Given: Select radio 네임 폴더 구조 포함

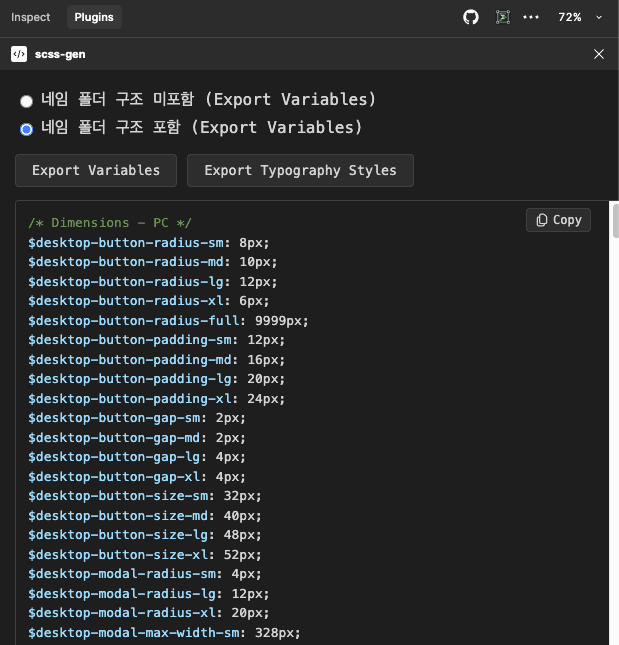Looking at the screenshot, I should (x=26, y=129).
